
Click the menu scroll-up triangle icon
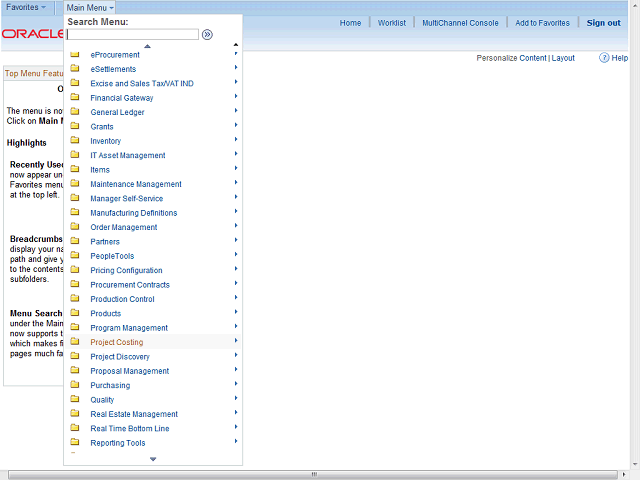coord(147,46)
